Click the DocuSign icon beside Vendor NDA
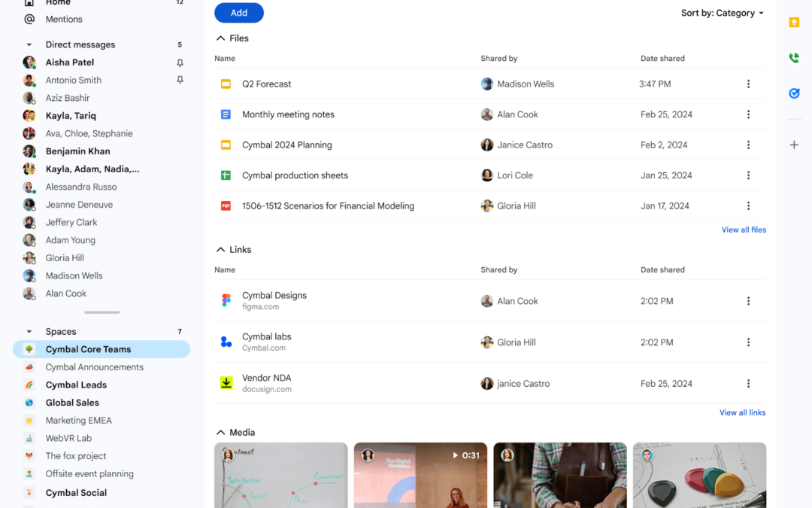 tap(226, 383)
